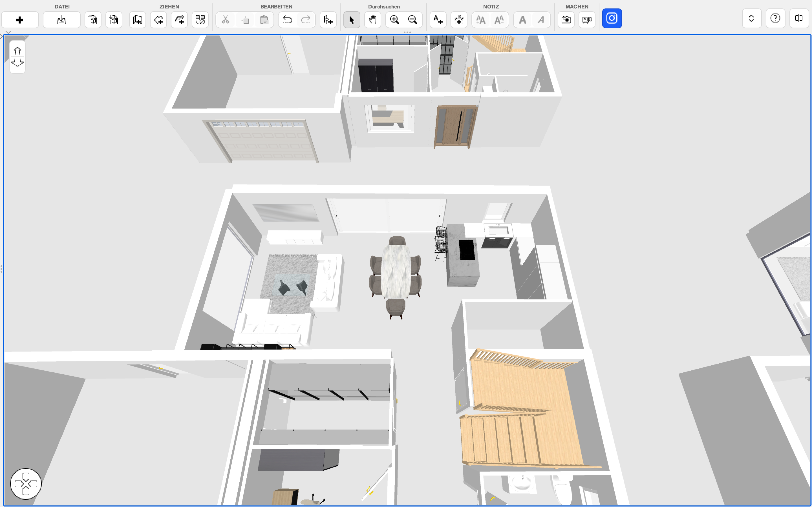Open the help question mark button
812x507 pixels.
(x=775, y=18)
